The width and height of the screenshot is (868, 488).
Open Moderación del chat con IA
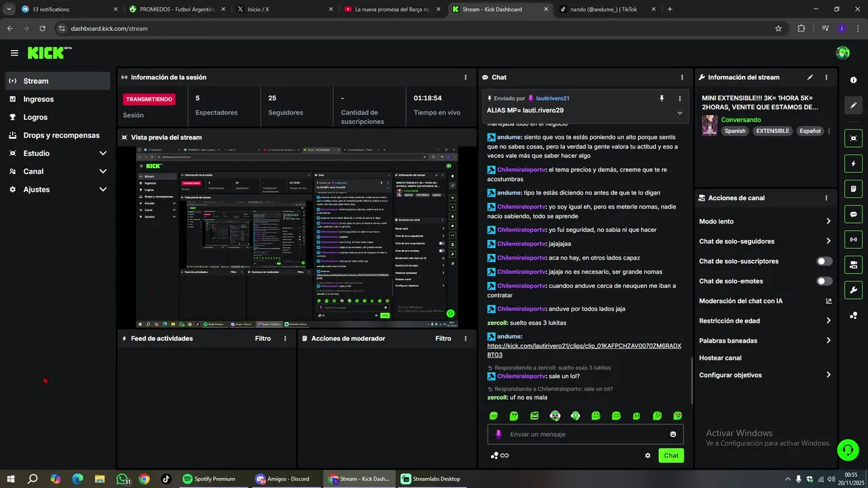(x=765, y=301)
